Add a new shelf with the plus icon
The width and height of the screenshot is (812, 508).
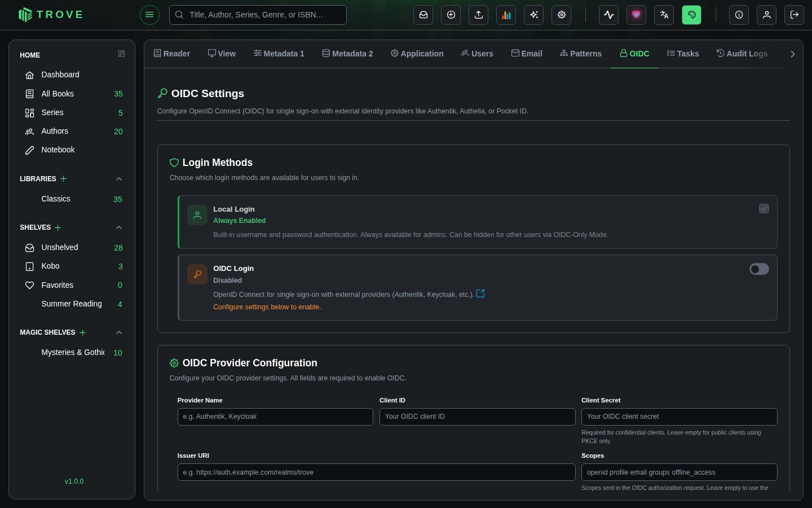point(58,227)
